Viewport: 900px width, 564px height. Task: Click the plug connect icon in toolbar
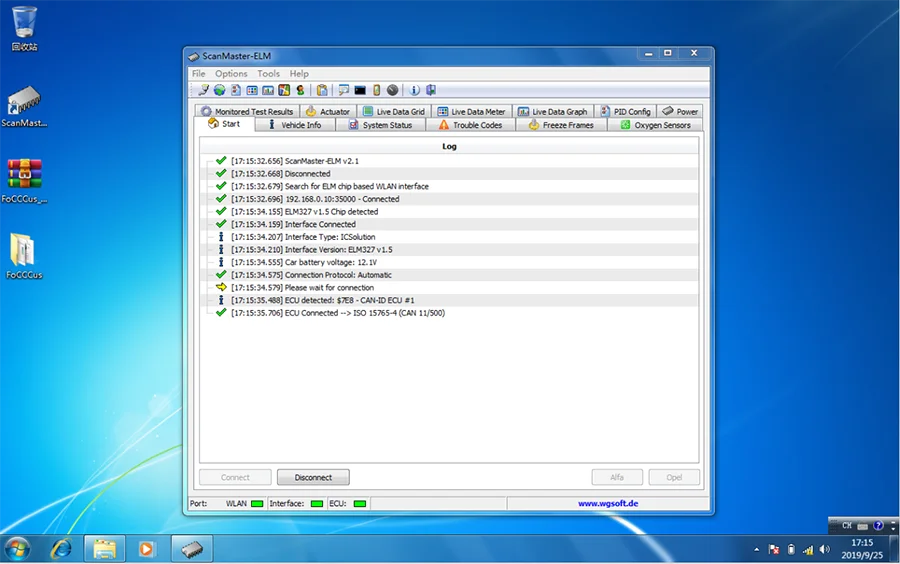point(204,90)
